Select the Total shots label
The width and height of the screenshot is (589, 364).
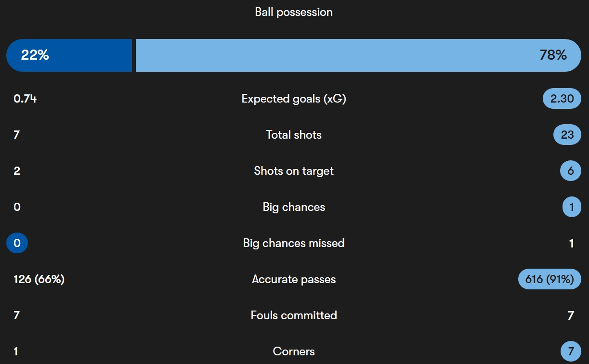(294, 135)
